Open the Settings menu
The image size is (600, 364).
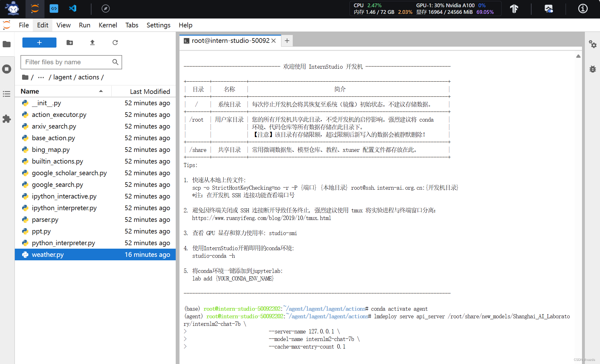(x=158, y=25)
